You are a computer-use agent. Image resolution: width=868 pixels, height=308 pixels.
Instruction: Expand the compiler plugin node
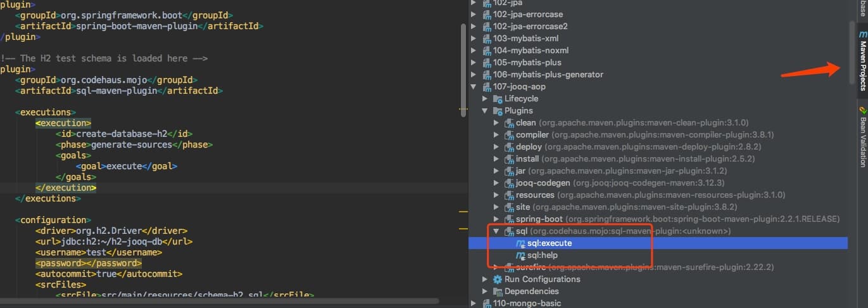coord(496,135)
